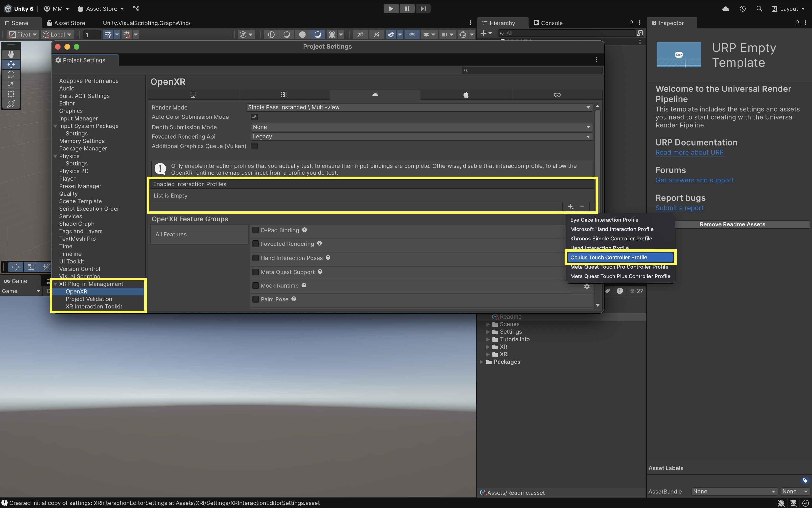Collapse the XR Plug-in Management section
The height and width of the screenshot is (508, 812).
[55, 284]
